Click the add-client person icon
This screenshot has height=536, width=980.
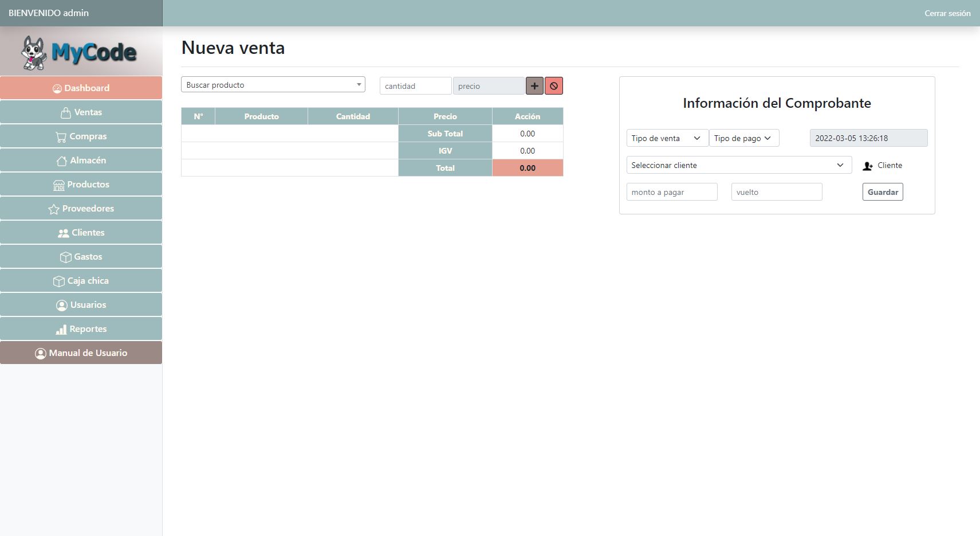(x=868, y=166)
